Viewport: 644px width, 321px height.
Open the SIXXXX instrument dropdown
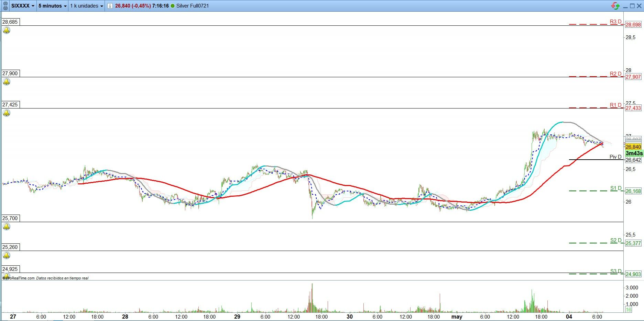point(23,6)
